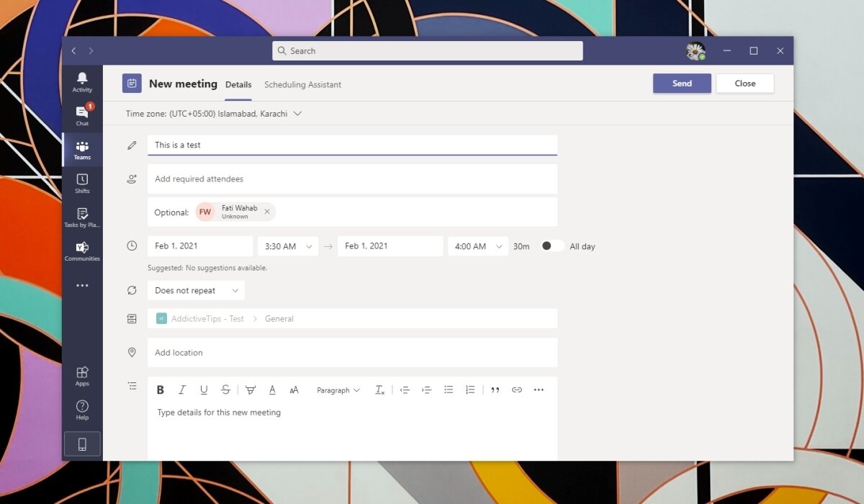The image size is (864, 504).
Task: Open the Activity feed
Action: point(82,81)
